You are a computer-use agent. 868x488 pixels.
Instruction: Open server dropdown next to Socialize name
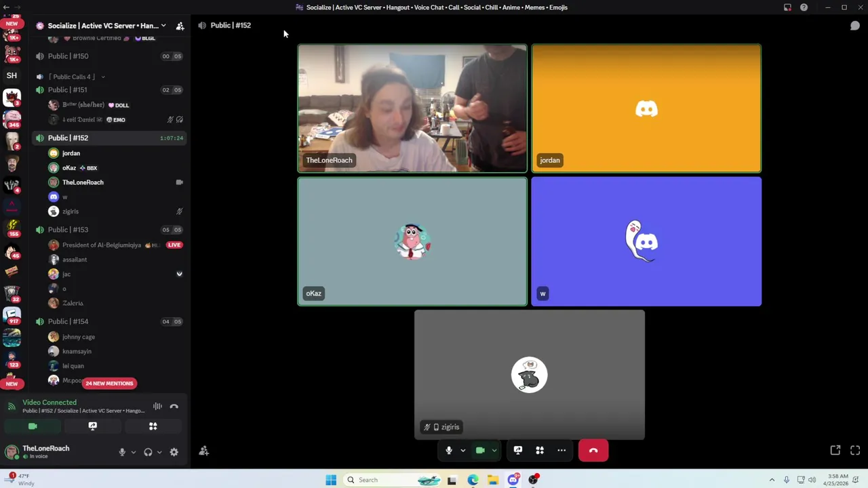click(x=163, y=26)
